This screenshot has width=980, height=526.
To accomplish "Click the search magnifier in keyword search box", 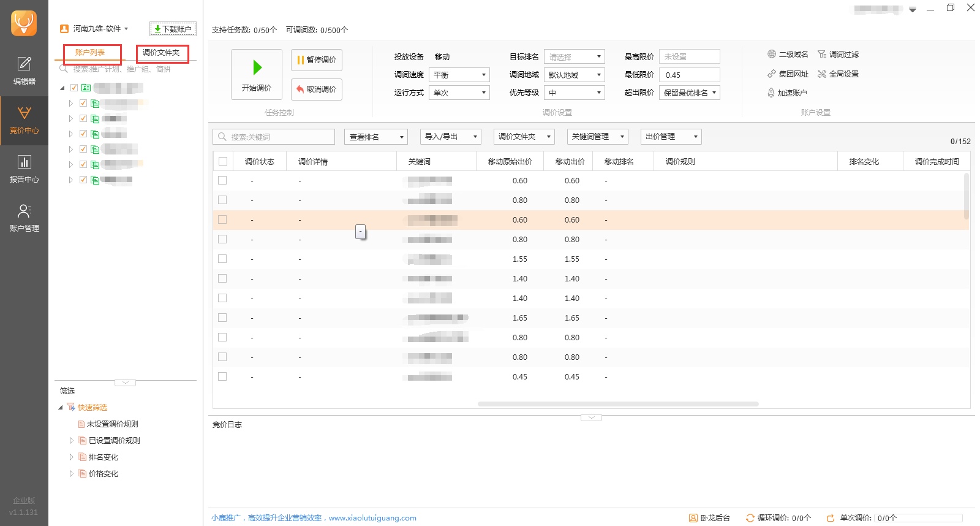I will pyautogui.click(x=222, y=137).
